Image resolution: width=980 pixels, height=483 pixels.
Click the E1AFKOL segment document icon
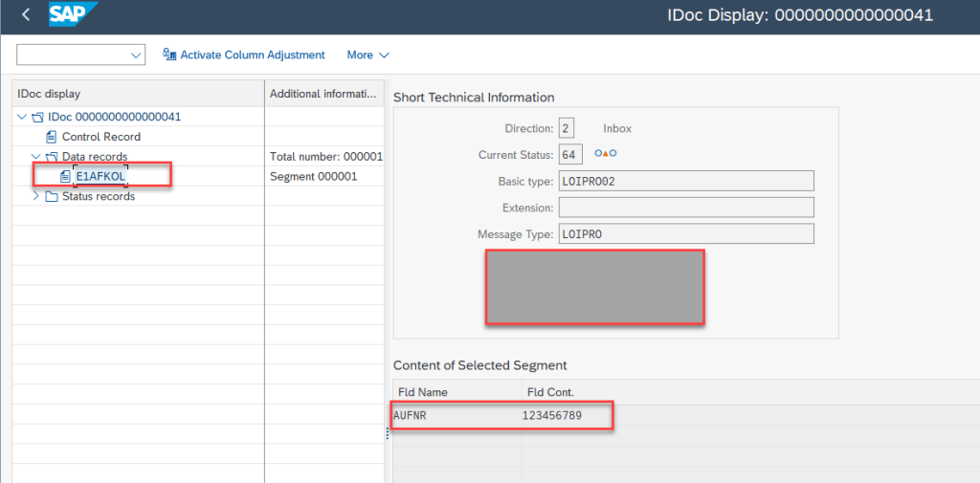pyautogui.click(x=65, y=176)
